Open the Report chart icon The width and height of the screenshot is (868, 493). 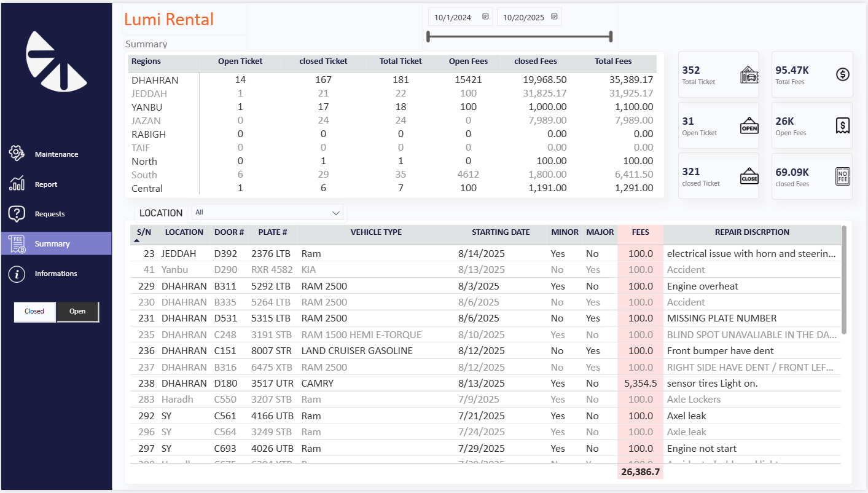(x=17, y=184)
